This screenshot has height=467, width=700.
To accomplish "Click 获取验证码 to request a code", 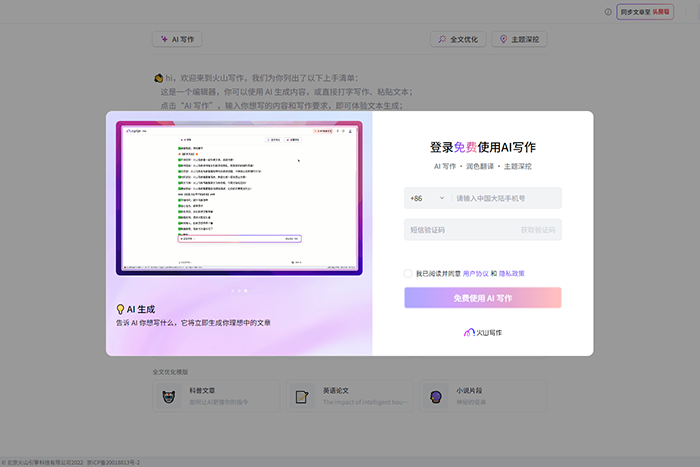I will (538, 230).
